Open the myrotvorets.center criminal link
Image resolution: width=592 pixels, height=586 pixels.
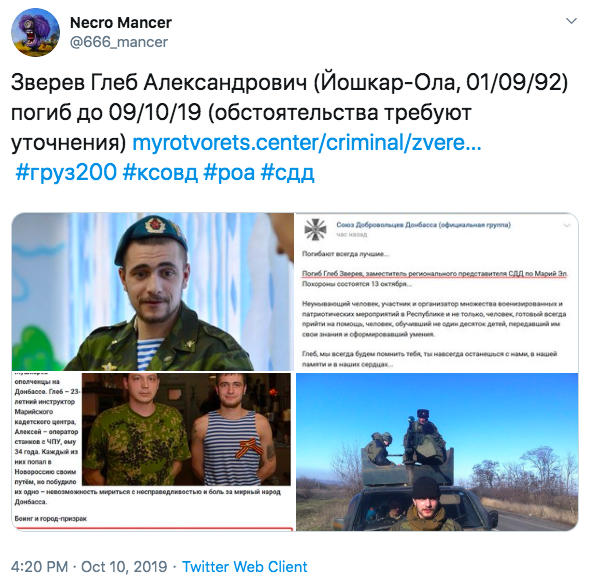click(x=307, y=143)
